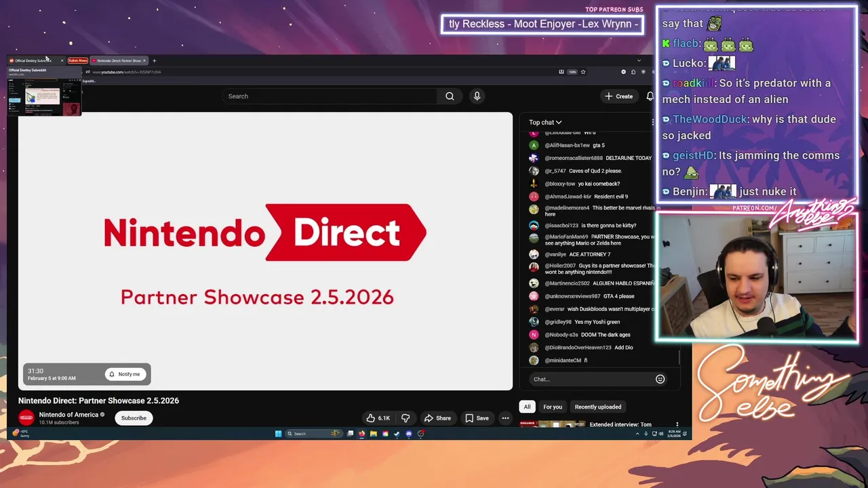Open Extended interview: Tom video

click(620, 425)
